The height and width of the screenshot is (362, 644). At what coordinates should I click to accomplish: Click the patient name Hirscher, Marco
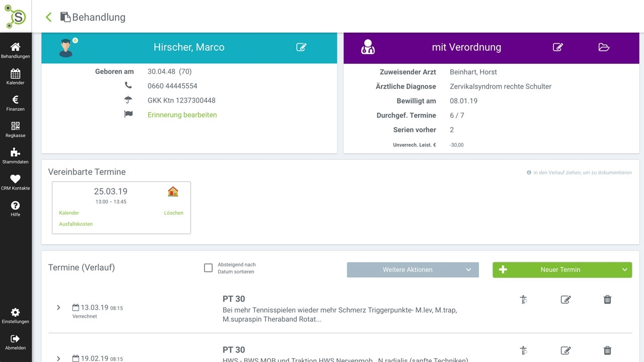coord(189,47)
